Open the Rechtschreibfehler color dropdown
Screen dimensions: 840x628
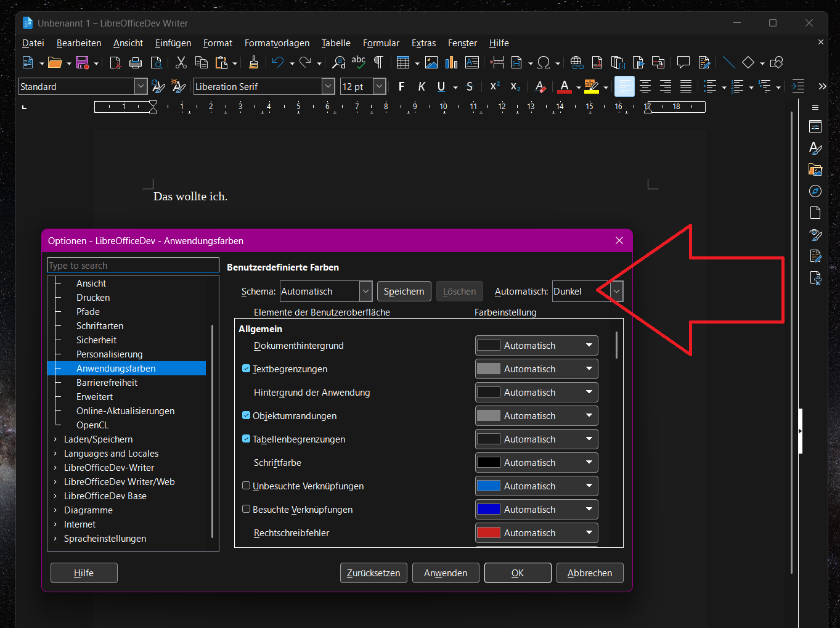[x=537, y=532]
